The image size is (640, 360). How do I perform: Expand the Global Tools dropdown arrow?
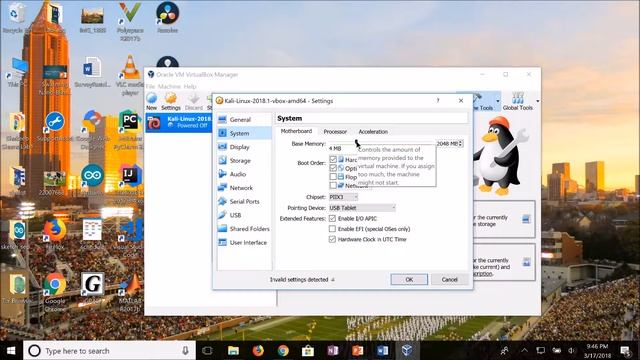538,101
